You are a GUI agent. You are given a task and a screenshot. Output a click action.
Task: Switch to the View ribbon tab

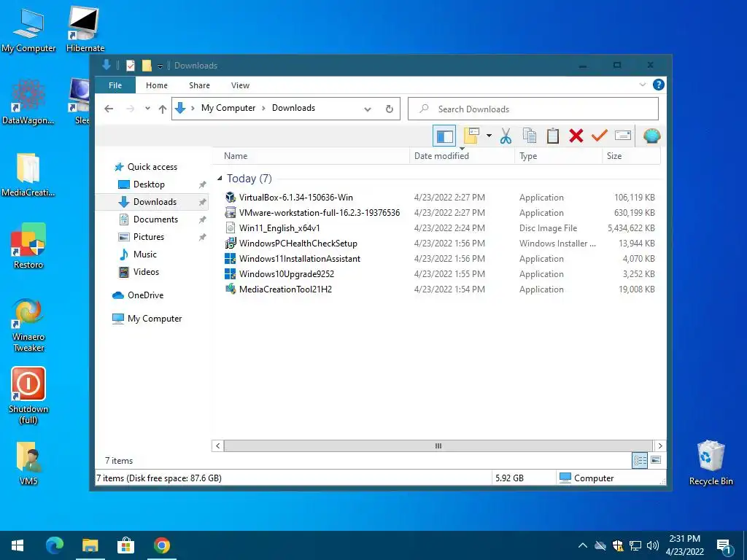tap(240, 85)
